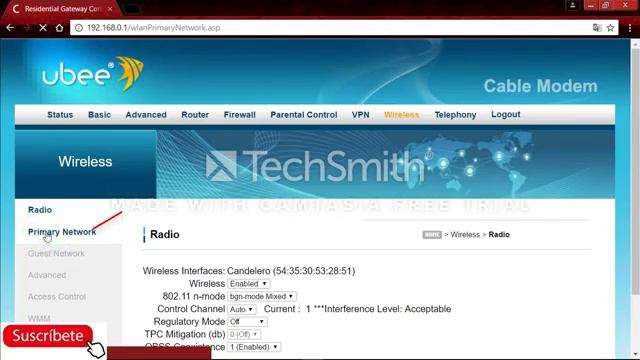Image resolution: width=640 pixels, height=360 pixels.
Task: Open the Parental Control menu
Action: pos(304,115)
